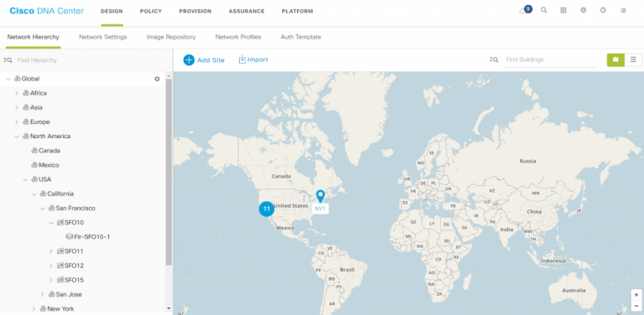Open the global search magnifier icon
This screenshot has width=644, height=315.
coord(543,11)
